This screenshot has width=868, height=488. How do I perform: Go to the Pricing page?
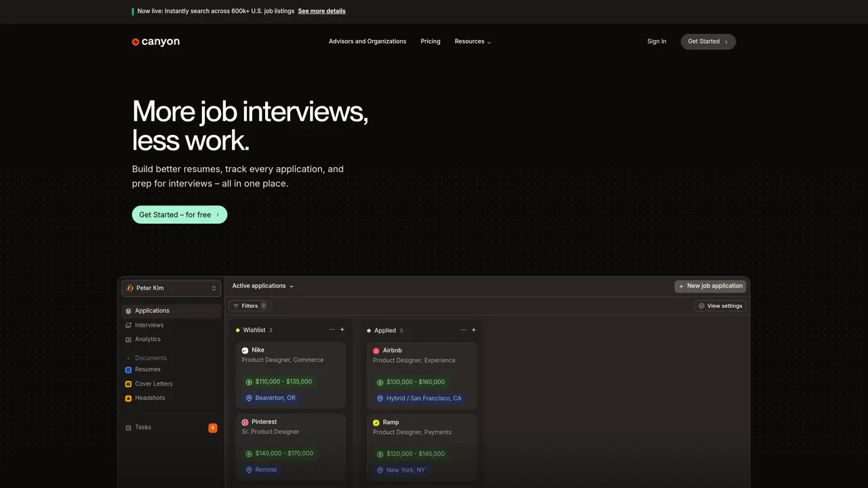(431, 42)
